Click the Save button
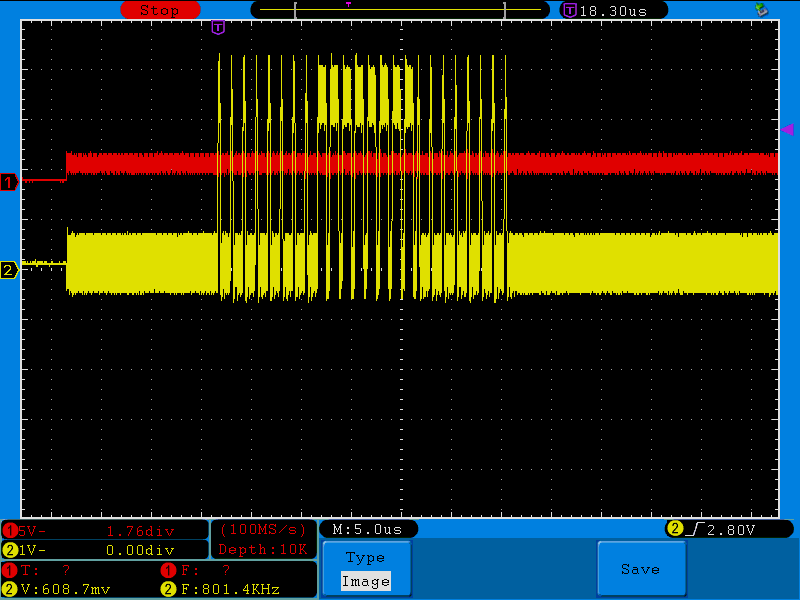 [x=640, y=568]
